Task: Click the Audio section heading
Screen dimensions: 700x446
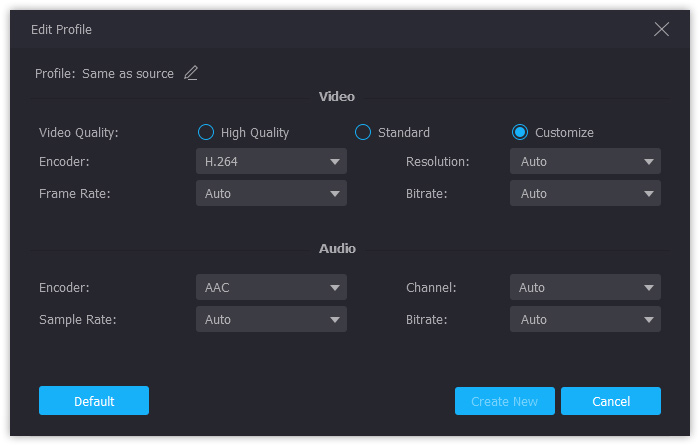Action: [x=337, y=248]
